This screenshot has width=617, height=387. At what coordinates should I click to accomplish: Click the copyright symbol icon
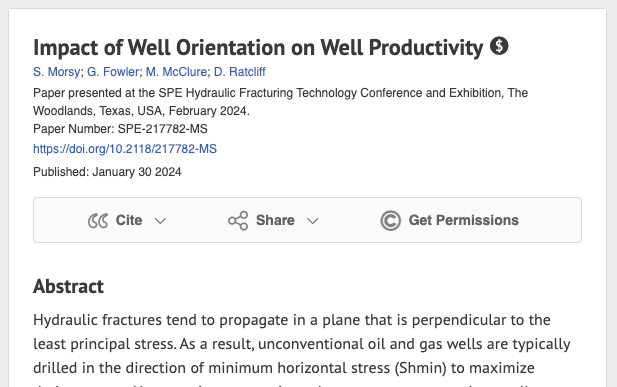390,220
